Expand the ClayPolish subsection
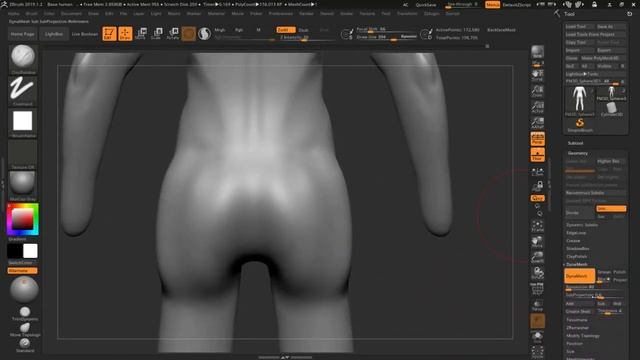This screenshot has height=360, width=640. (577, 257)
